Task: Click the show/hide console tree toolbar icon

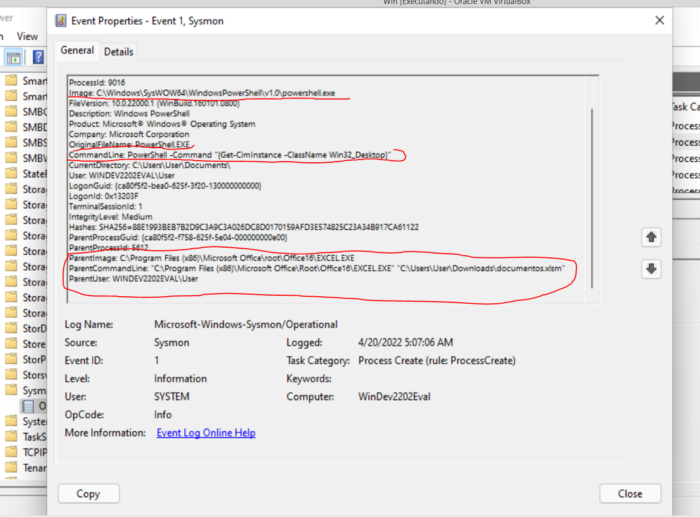Action: 13,58
